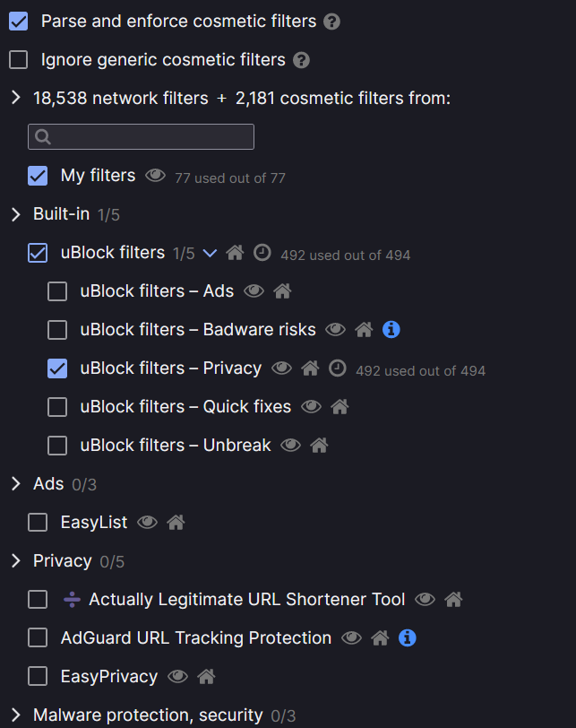Collapse uBlock filters sublist chevron
Screen dimensions: 576x728
pyautogui.click(x=211, y=253)
